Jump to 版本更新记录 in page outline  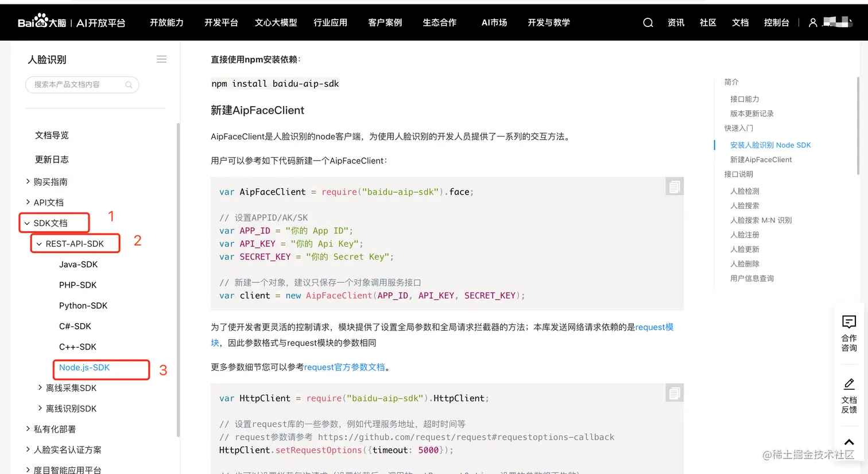coord(752,114)
